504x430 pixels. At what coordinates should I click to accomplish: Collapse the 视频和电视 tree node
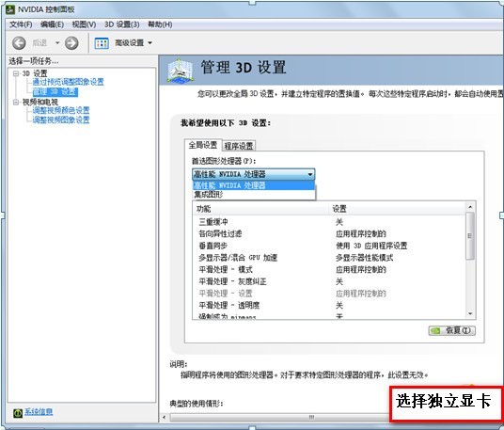pyautogui.click(x=15, y=103)
